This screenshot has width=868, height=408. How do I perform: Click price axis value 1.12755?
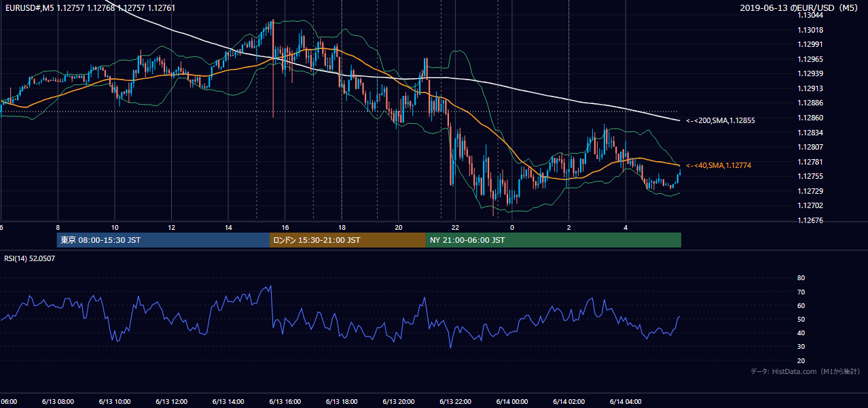810,176
